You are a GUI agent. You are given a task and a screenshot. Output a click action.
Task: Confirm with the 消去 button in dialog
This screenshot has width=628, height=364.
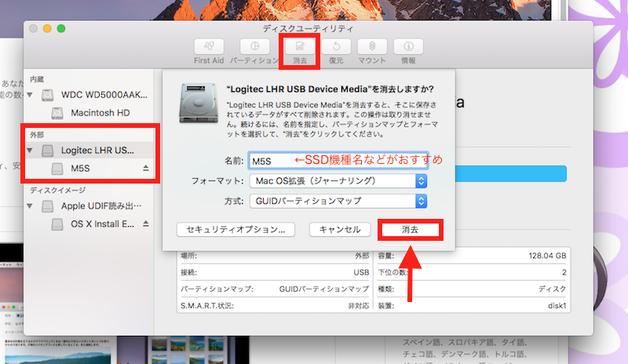[x=410, y=230]
